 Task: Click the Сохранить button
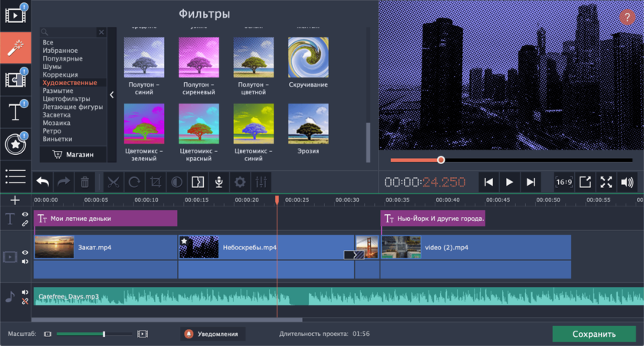click(593, 334)
